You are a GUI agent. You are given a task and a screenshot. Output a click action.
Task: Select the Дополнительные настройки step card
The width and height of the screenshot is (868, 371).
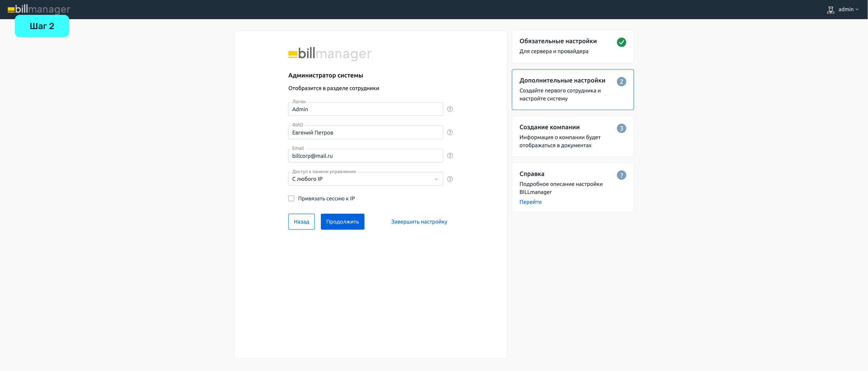pyautogui.click(x=572, y=90)
